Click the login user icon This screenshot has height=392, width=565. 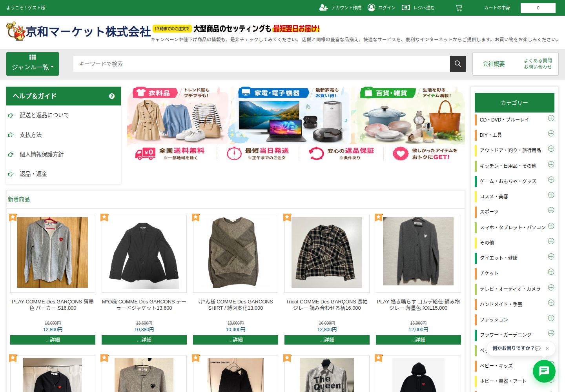tap(371, 7)
